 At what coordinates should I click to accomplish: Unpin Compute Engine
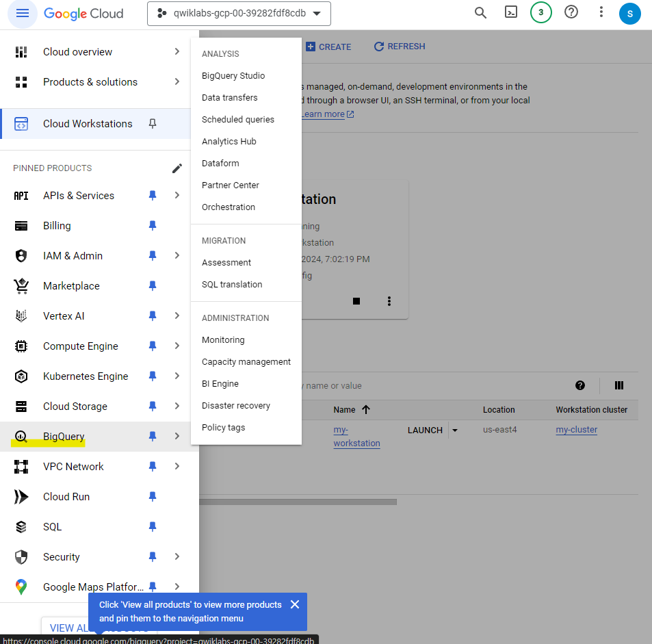click(153, 346)
